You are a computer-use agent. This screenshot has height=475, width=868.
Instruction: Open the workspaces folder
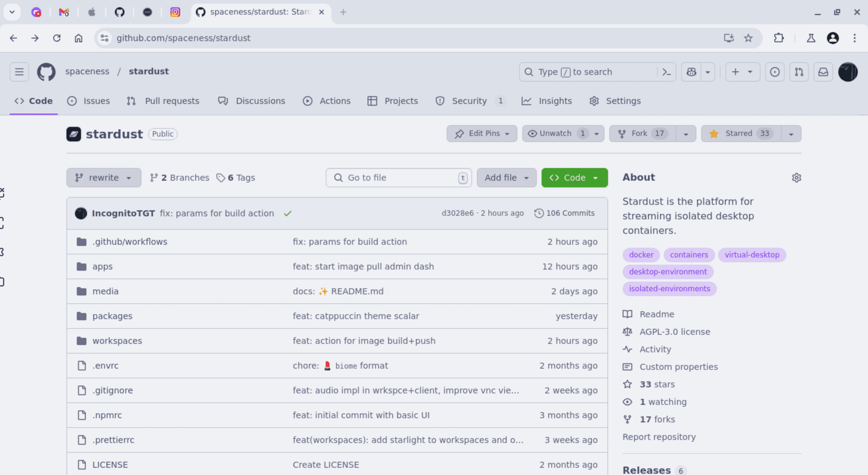point(117,341)
